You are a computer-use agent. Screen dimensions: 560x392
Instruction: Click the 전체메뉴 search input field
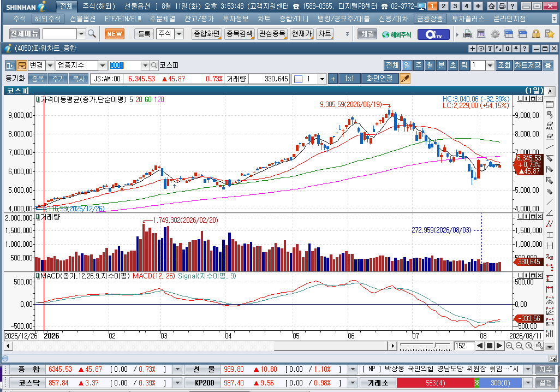coord(59,34)
